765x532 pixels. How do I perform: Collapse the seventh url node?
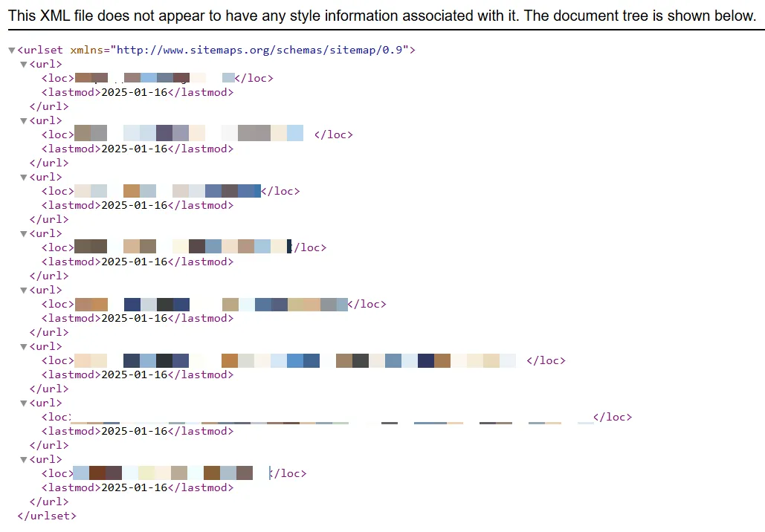(x=24, y=403)
